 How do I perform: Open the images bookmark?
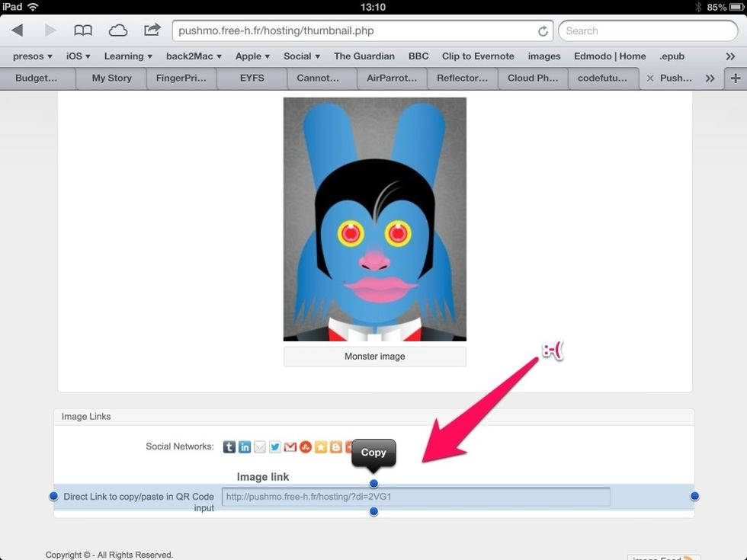tap(544, 56)
